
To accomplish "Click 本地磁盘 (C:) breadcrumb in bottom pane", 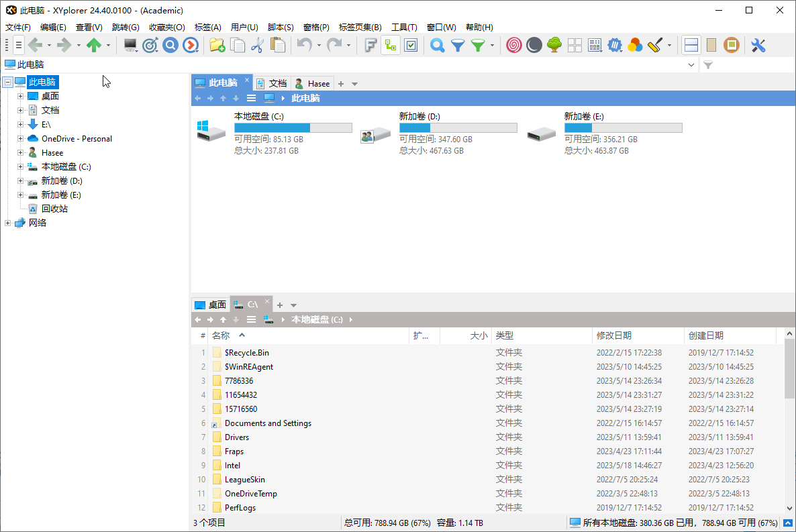I will (x=317, y=319).
